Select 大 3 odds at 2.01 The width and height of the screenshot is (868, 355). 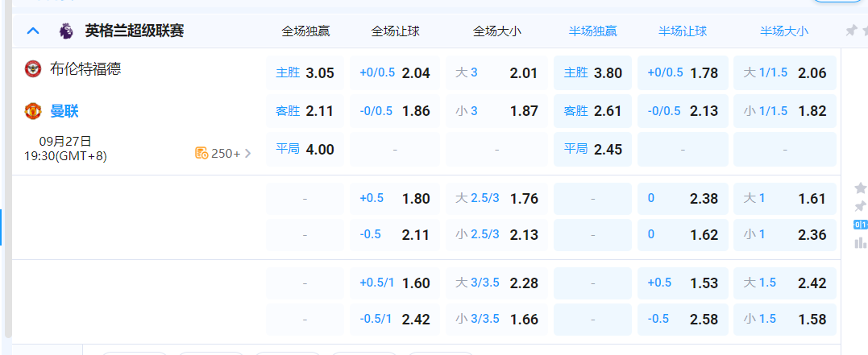(496, 73)
